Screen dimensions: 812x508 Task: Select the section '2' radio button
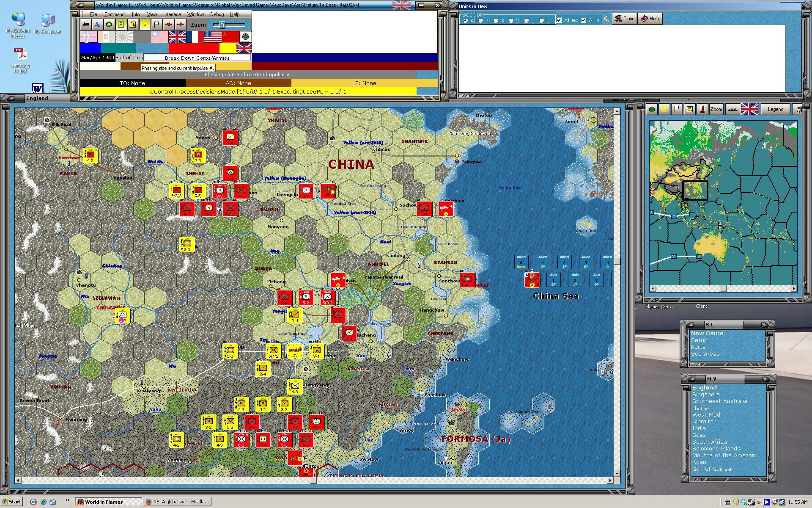511,20
